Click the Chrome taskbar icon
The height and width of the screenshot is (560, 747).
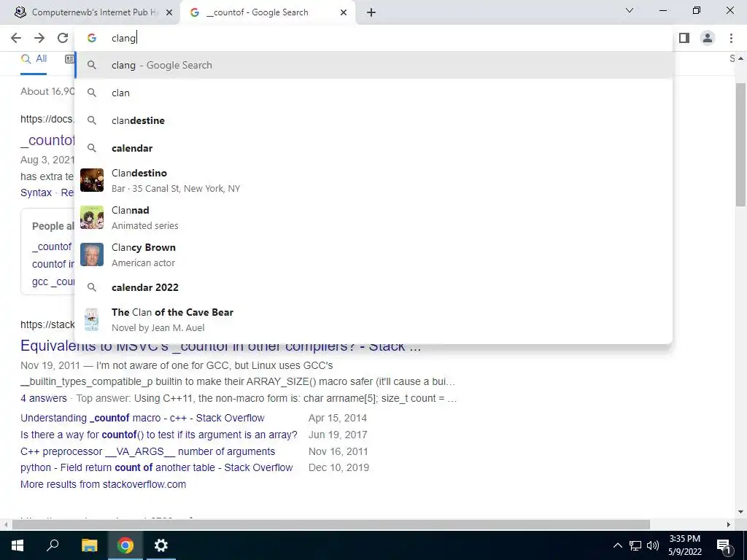coord(125,545)
